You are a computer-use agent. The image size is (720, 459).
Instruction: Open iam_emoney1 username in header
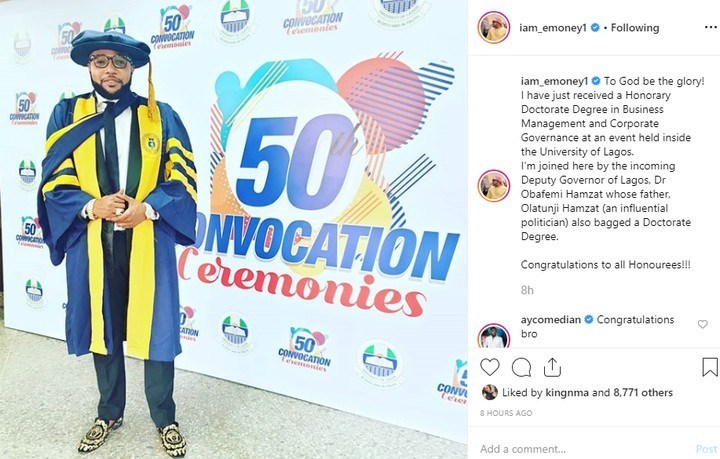point(553,28)
